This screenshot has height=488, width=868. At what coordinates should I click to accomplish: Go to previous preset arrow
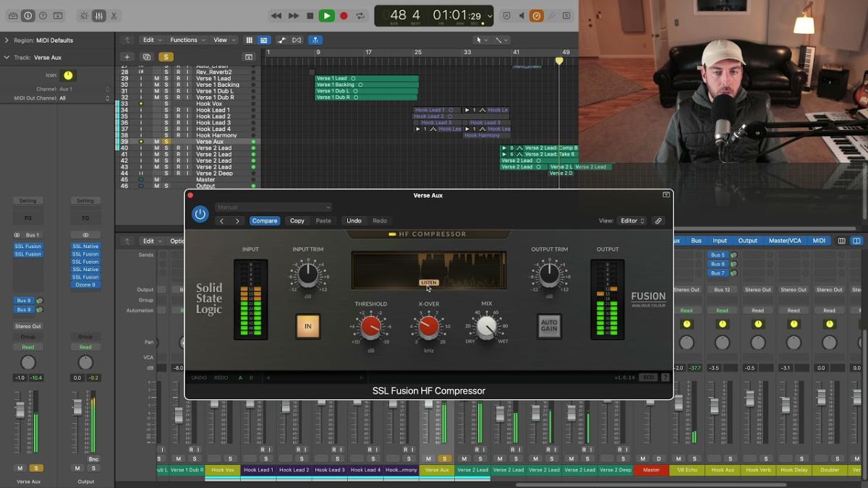coord(222,221)
